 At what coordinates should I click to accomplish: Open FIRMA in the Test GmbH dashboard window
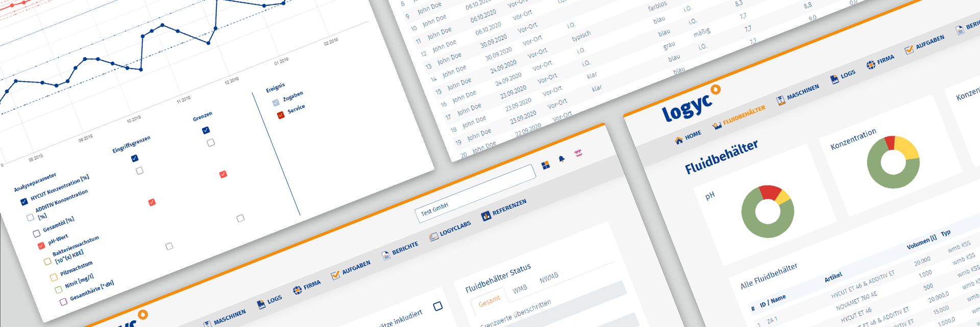307,286
